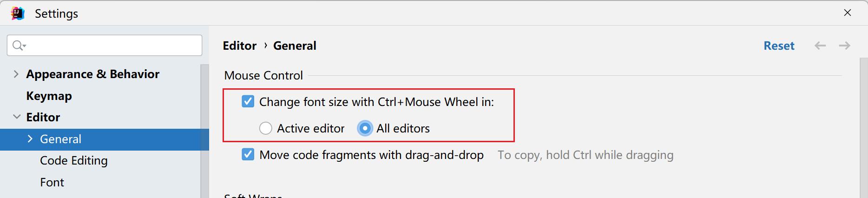Select the Active editor radio option
This screenshot has width=868, height=198.
pos(266,128)
